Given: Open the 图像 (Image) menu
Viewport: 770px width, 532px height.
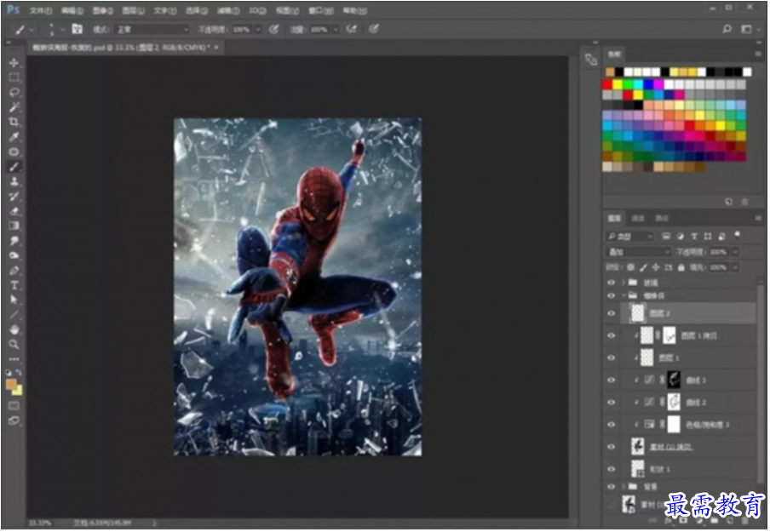Looking at the screenshot, I should tap(102, 10).
